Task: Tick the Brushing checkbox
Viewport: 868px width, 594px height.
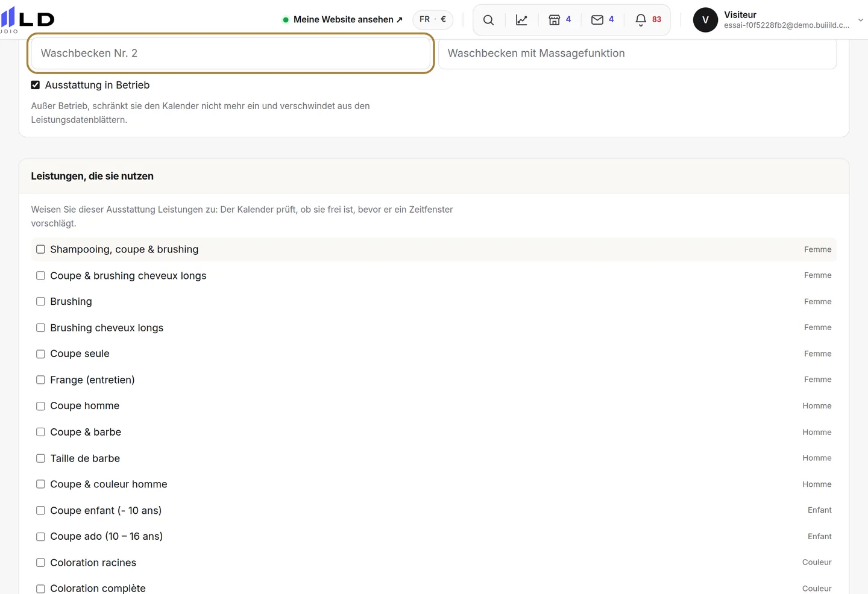Action: [40, 301]
